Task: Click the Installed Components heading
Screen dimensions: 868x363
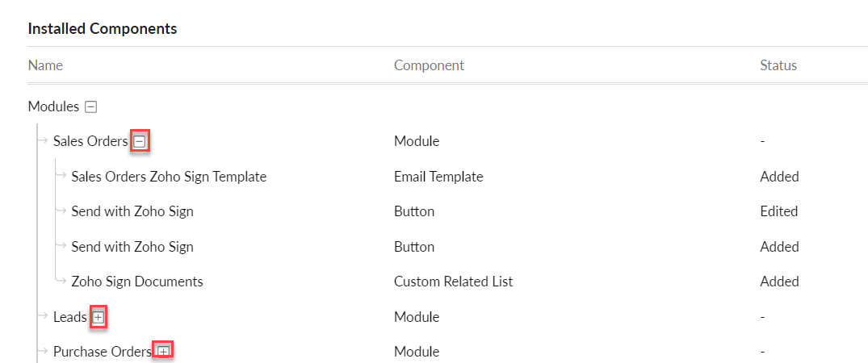Action: 103,29
